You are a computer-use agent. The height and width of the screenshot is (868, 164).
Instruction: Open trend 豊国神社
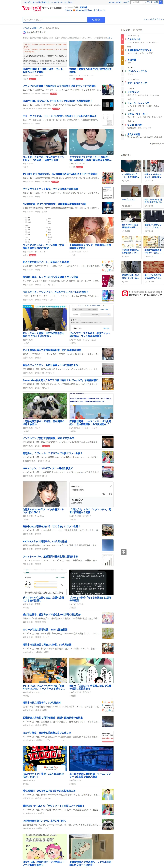click(132, 60)
